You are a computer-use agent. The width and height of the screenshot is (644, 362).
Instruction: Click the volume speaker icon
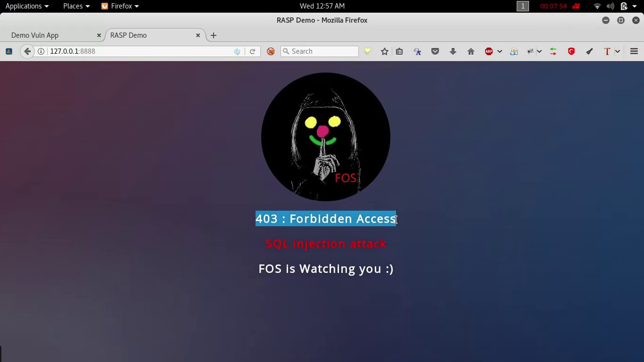click(x=610, y=6)
